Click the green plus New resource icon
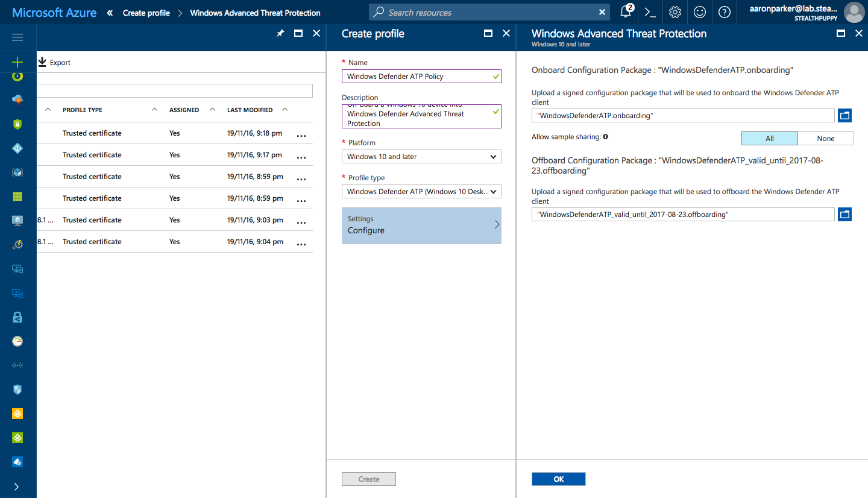Image resolution: width=868 pixels, height=498 pixels. [17, 61]
